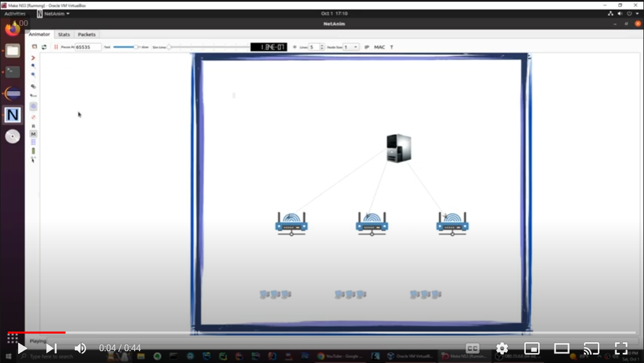644x363 pixels.
Task: Click the red step-through arrow icon
Action: 33,58
